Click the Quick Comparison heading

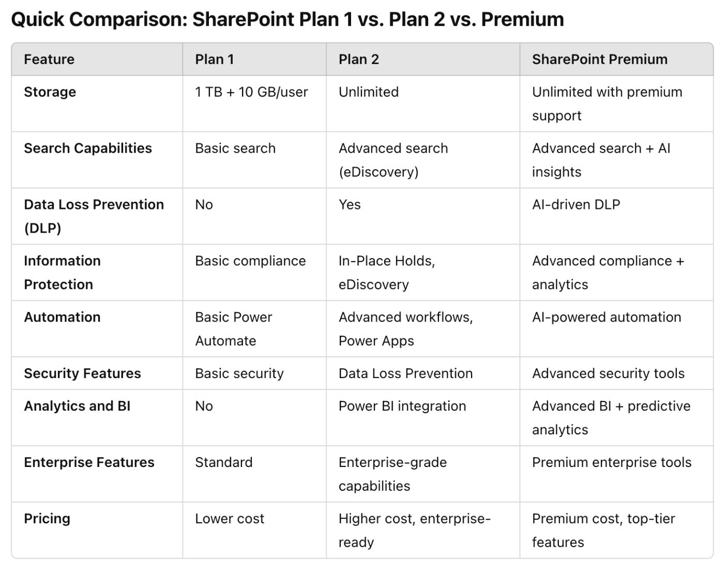287,19
